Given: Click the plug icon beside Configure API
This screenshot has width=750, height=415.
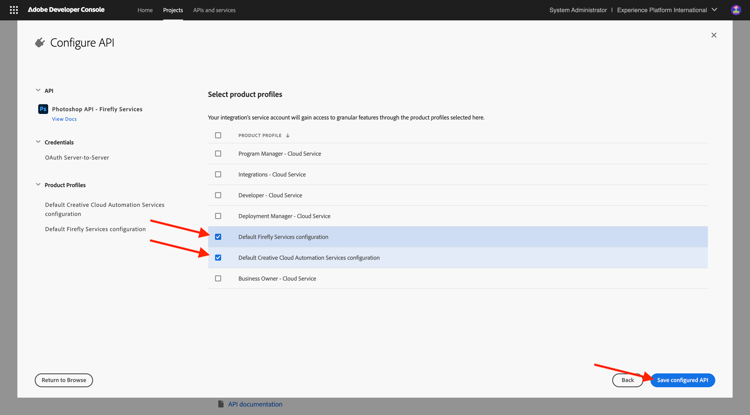Looking at the screenshot, I should [x=40, y=43].
